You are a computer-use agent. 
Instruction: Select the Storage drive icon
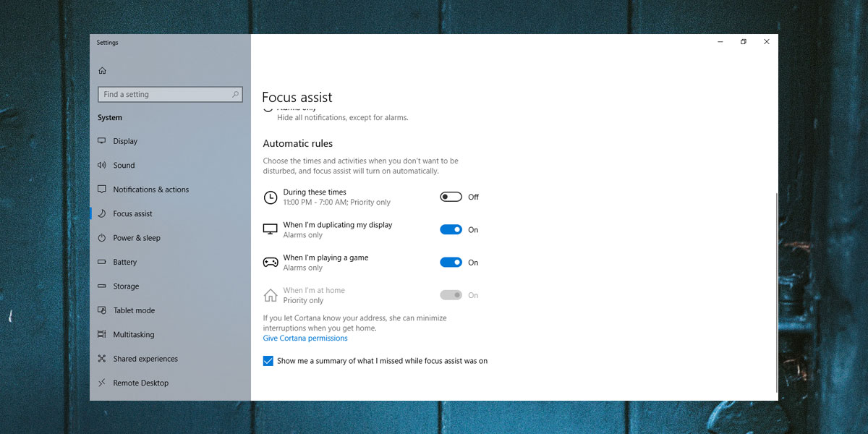pos(101,286)
